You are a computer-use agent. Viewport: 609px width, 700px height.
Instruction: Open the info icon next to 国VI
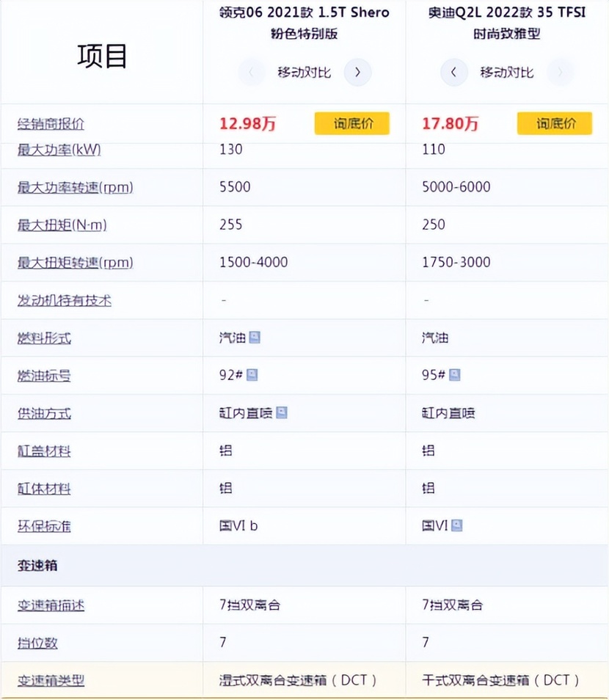pos(456,525)
